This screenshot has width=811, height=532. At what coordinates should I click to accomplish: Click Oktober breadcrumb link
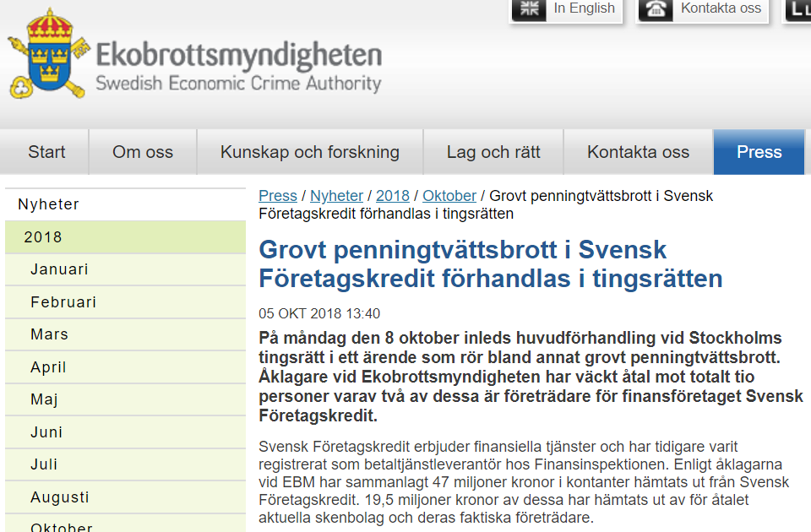click(449, 196)
